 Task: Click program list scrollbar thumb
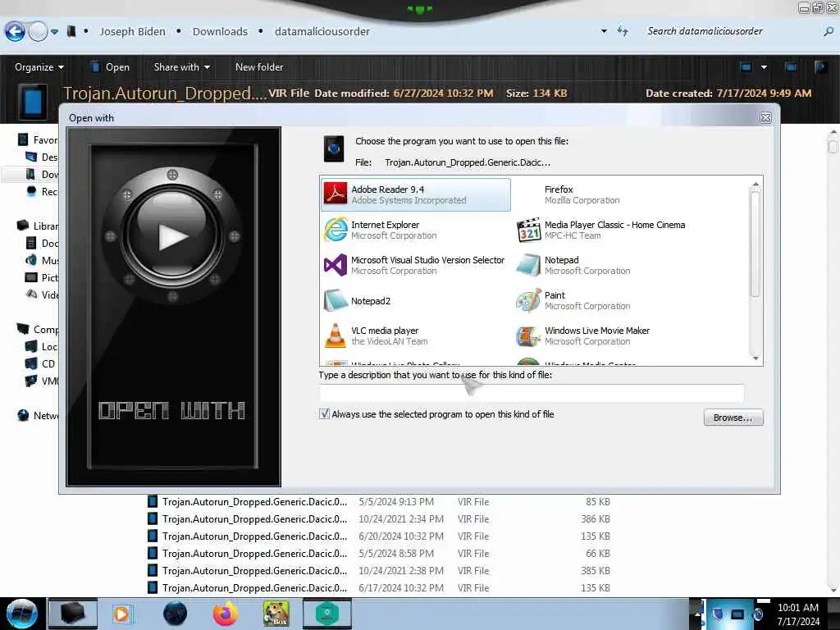756,243
